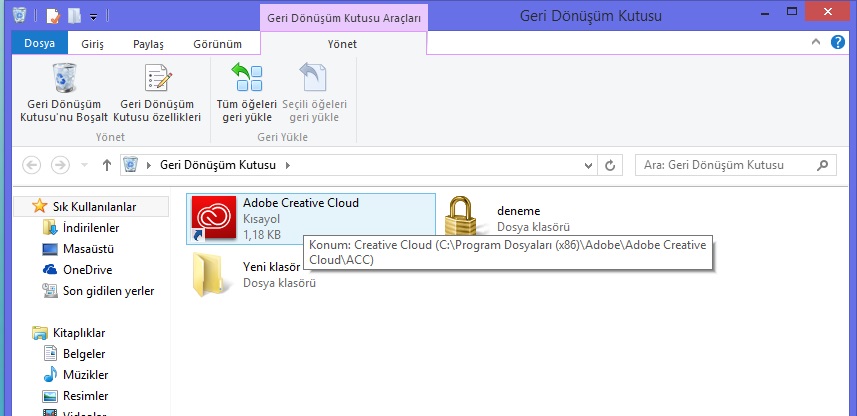
Task: Click the İndirilenler folder icon
Action: 50,227
